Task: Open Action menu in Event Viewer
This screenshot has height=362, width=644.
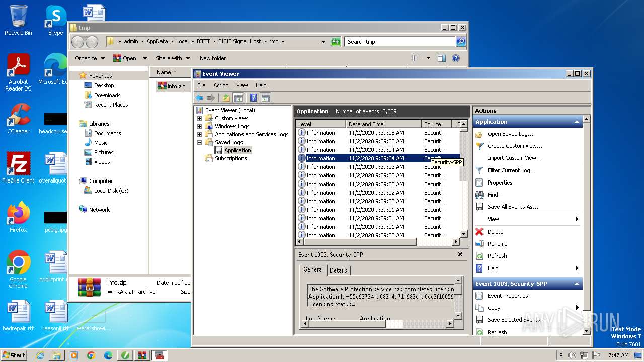Action: 221,85
